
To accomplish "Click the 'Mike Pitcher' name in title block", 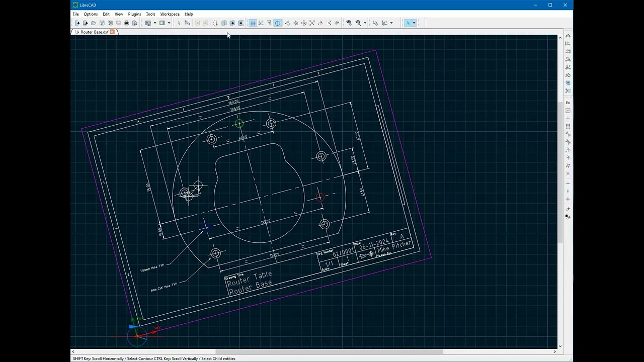I will coord(394,246).
